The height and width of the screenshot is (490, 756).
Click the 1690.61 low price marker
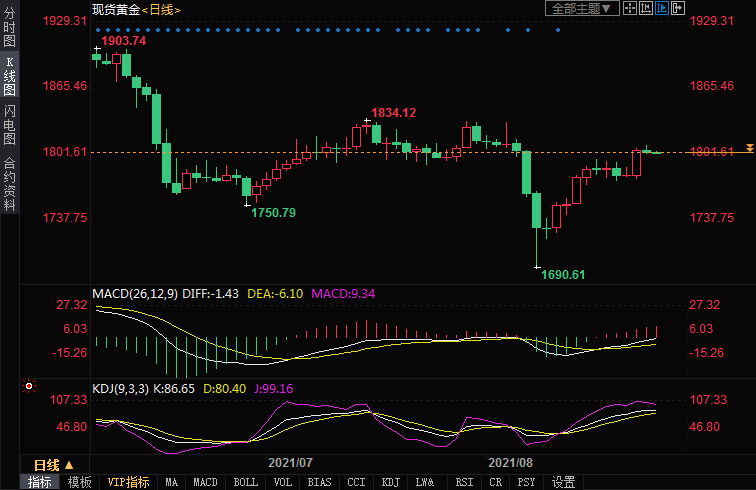point(562,274)
